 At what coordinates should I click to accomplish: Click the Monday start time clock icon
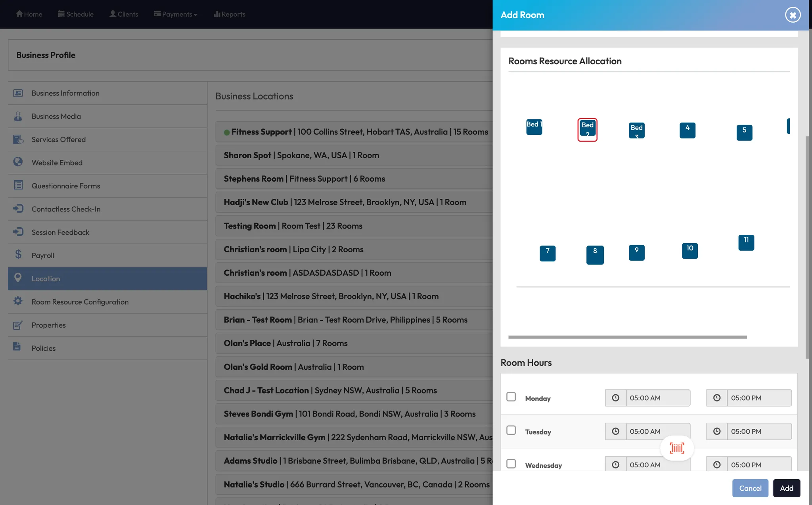615,398
